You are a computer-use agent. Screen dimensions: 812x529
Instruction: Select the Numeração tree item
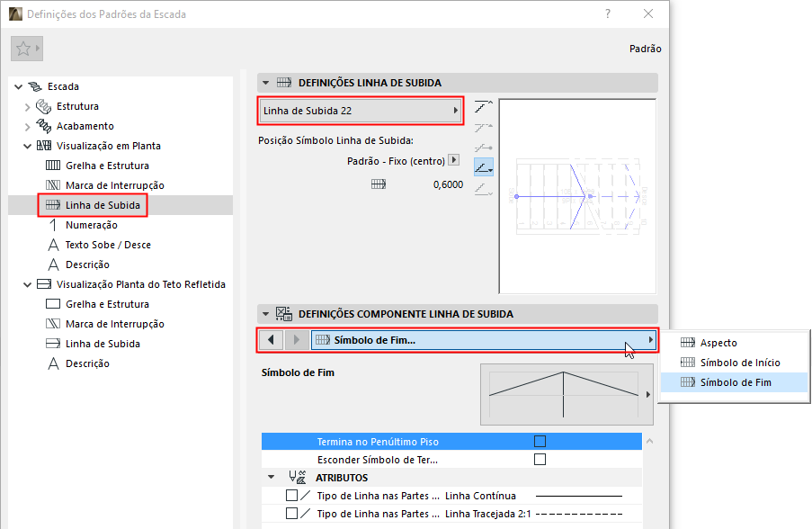tap(91, 225)
